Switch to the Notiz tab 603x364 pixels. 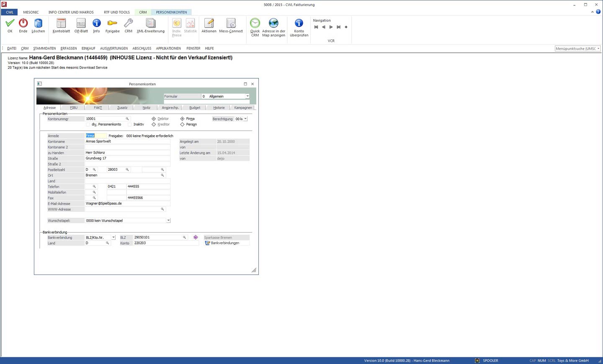[147, 108]
